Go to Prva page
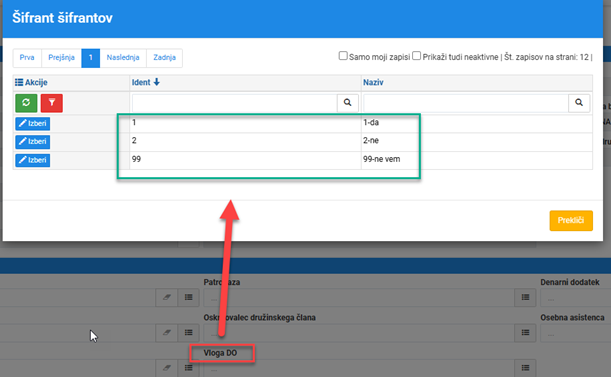611x377 pixels. (x=27, y=58)
